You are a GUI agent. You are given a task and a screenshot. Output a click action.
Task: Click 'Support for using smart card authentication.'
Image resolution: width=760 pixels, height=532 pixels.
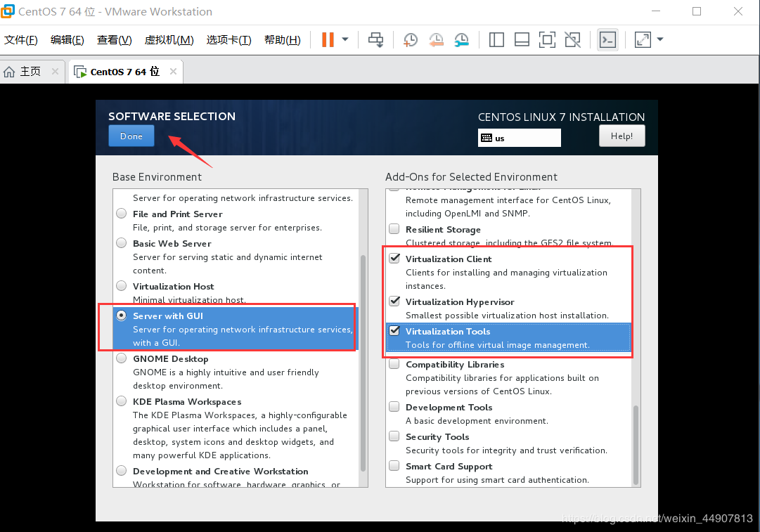tap(497, 480)
